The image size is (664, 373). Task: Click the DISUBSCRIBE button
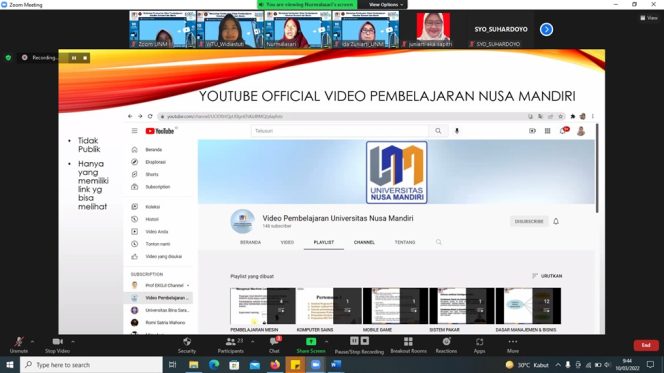click(529, 221)
